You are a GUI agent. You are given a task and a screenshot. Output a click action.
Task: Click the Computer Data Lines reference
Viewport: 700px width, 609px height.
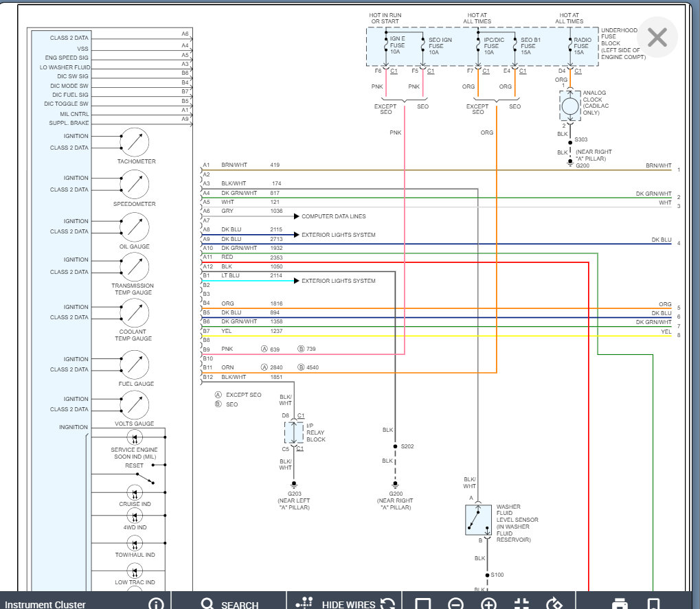pyautogui.click(x=333, y=216)
